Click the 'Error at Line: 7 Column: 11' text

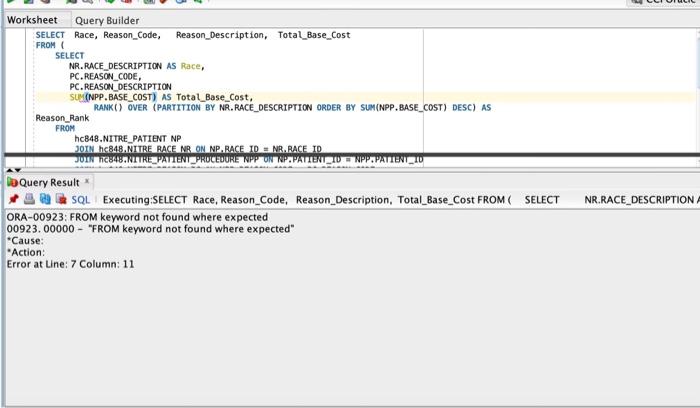click(x=70, y=264)
